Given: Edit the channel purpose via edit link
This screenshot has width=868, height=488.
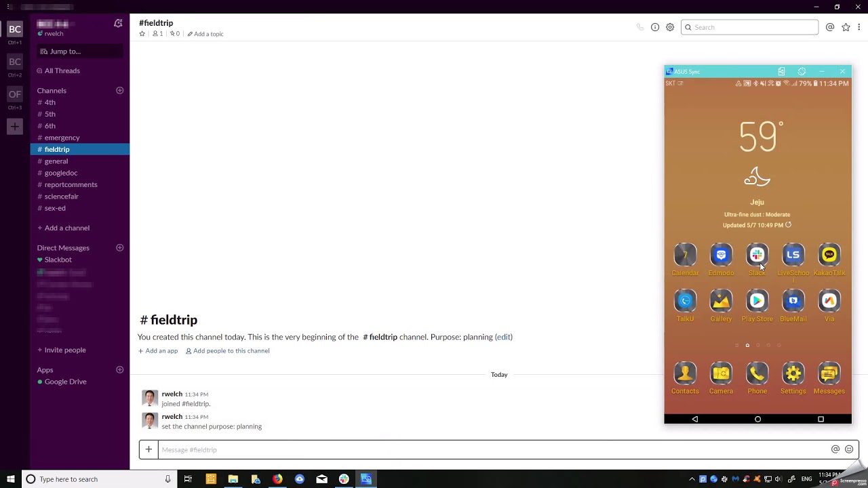Looking at the screenshot, I should 504,337.
